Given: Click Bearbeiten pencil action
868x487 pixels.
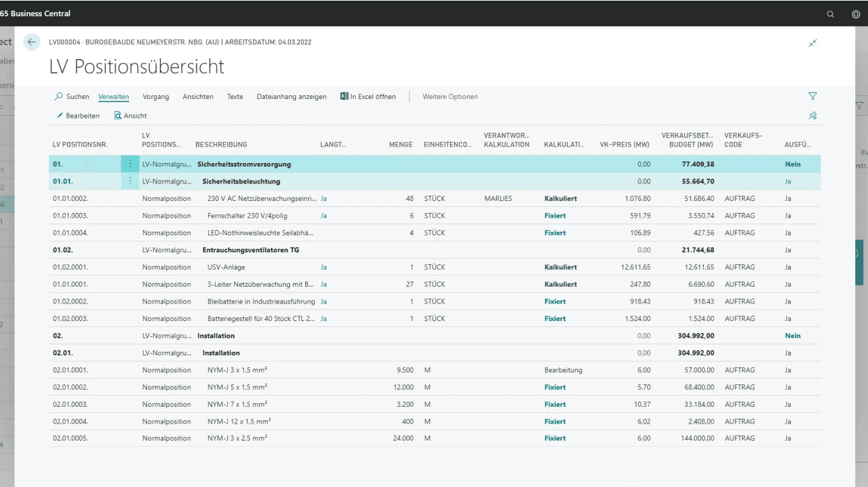Looking at the screenshot, I should coord(78,116).
